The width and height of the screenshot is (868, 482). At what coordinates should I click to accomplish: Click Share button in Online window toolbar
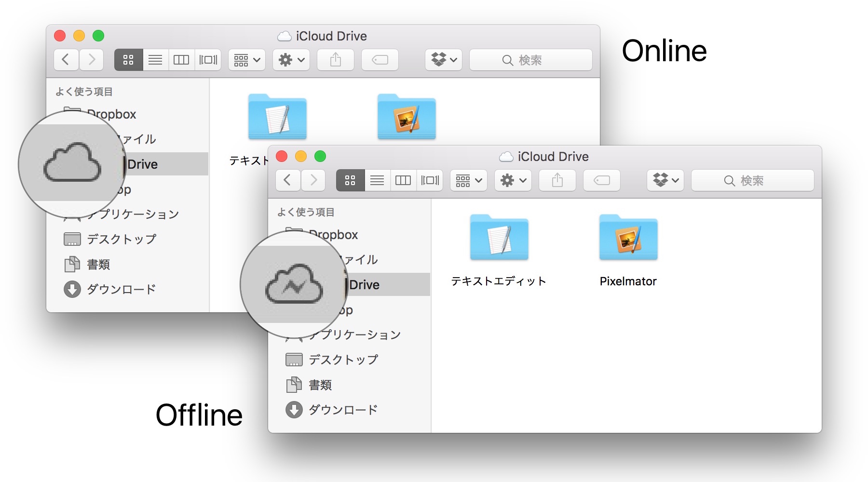point(336,60)
